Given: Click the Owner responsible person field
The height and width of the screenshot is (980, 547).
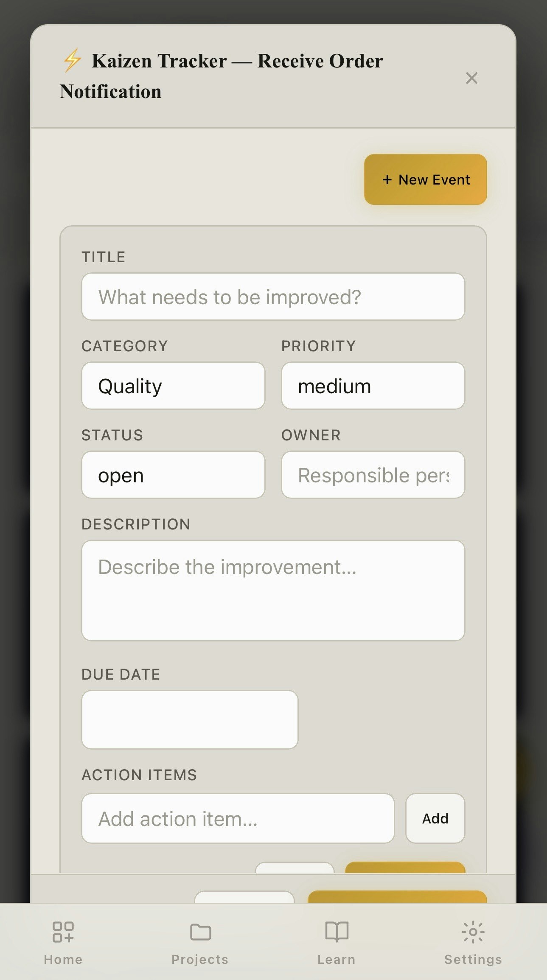Looking at the screenshot, I should (x=373, y=475).
